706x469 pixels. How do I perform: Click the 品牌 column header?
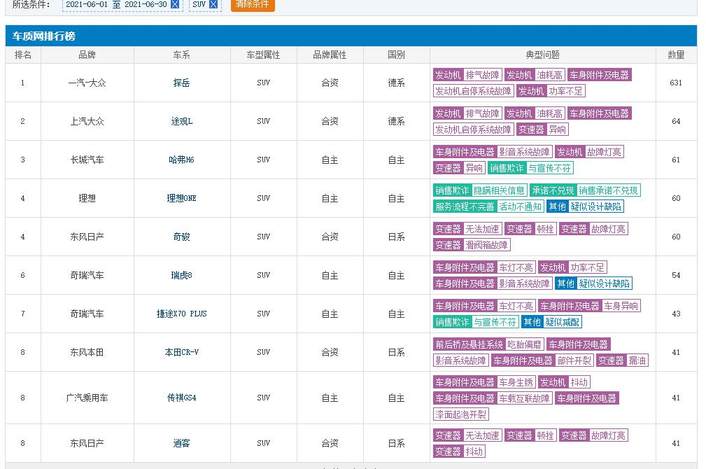87,55
